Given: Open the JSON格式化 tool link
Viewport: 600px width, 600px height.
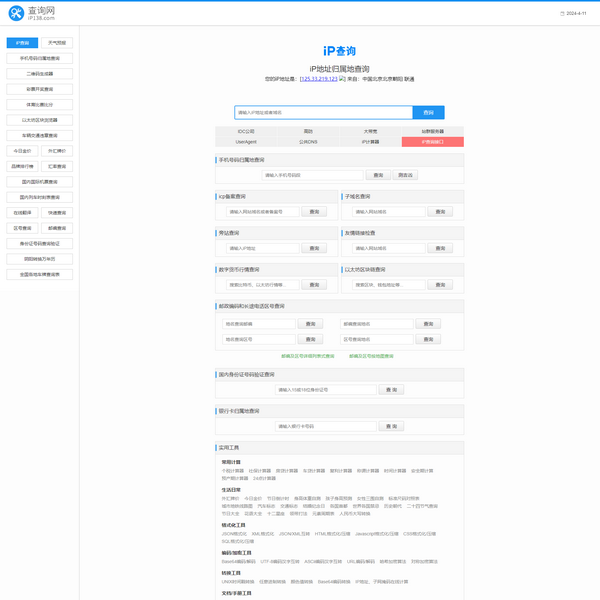Looking at the screenshot, I should pos(233,533).
